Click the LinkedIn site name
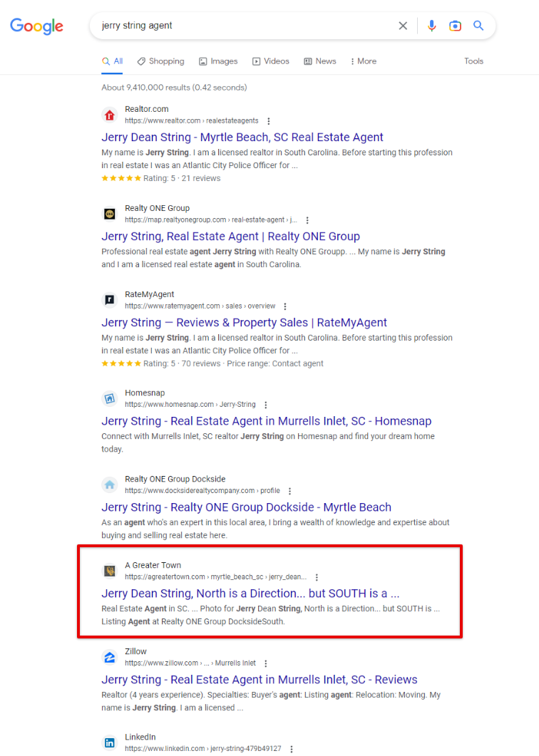The image size is (539, 756). [x=140, y=737]
